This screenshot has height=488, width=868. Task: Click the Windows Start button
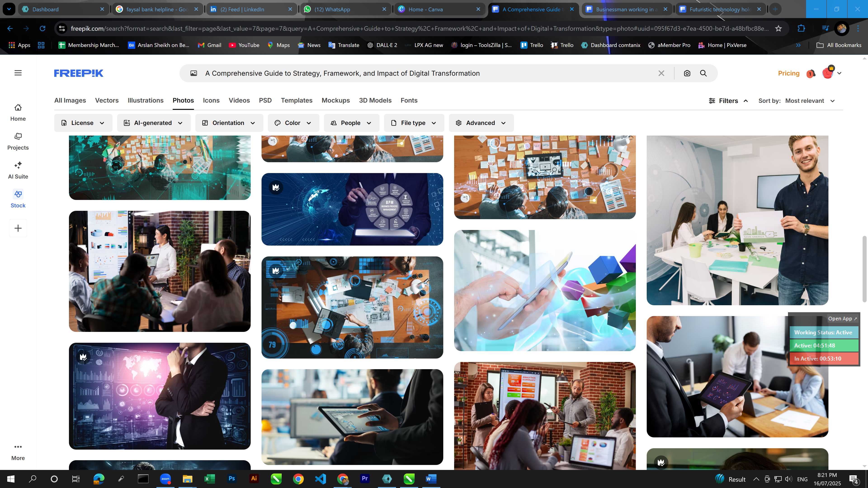(11, 479)
